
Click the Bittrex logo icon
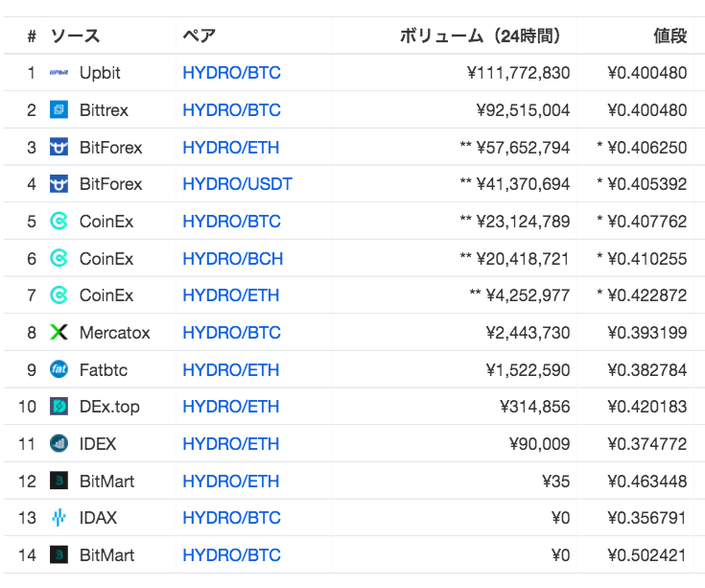click(x=59, y=109)
